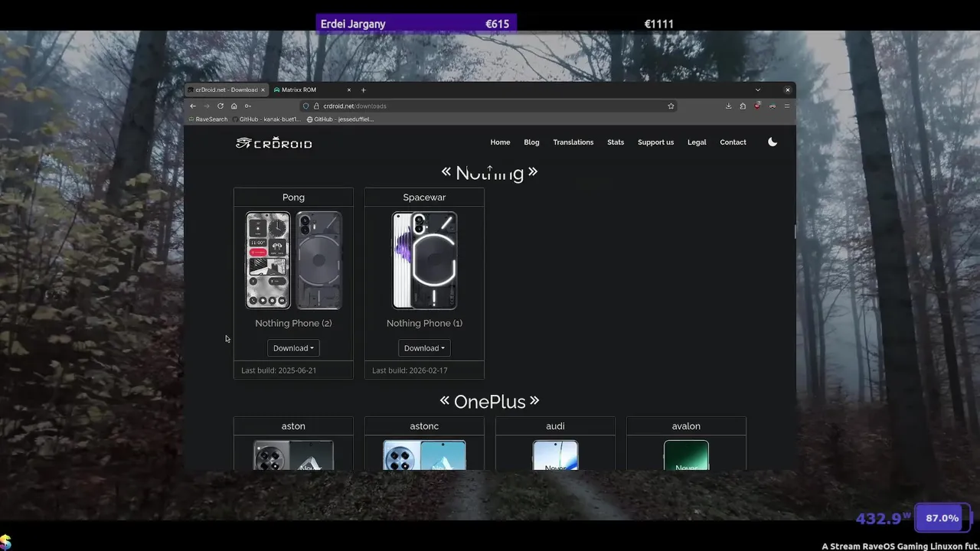Click the shield icon in the address bar

click(305, 106)
